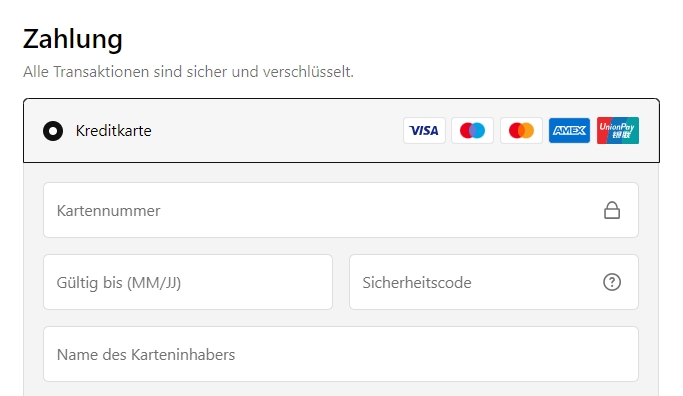Select the Kreditkarte radio button

53,131
